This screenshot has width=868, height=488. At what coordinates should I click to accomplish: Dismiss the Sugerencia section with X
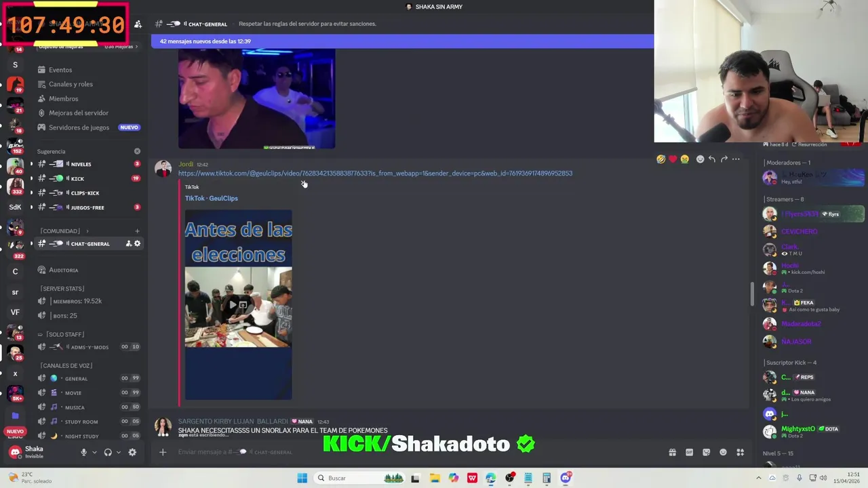click(137, 151)
